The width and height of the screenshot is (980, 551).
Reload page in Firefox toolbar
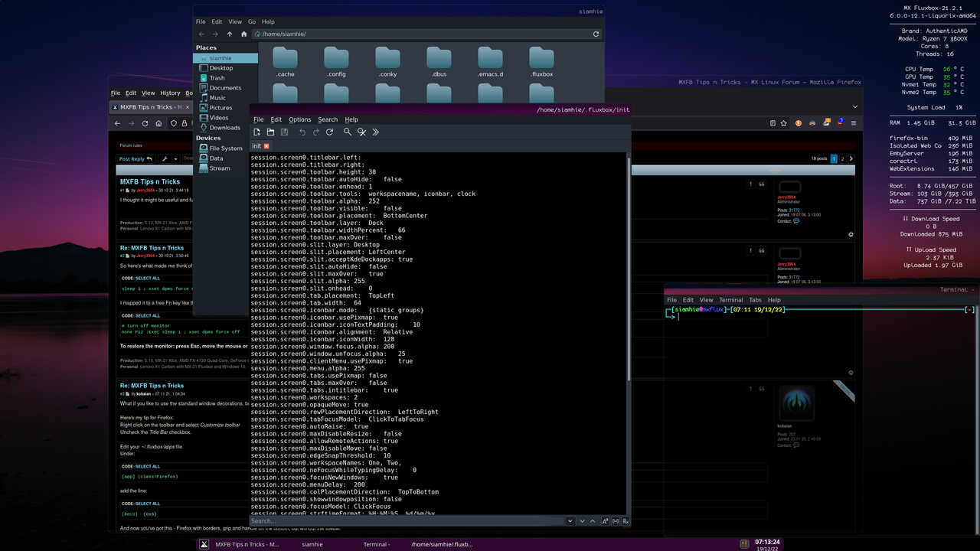click(x=145, y=123)
